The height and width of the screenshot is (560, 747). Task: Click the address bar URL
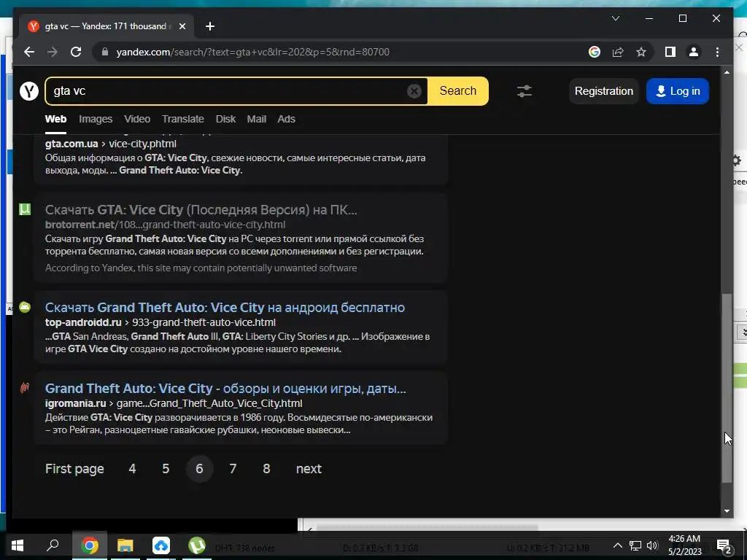pyautogui.click(x=252, y=52)
